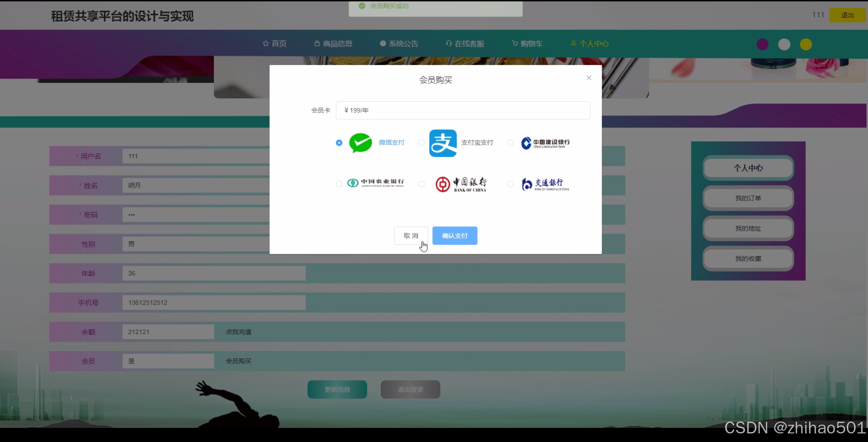Open the 个人中心 navigation item

tap(590, 44)
